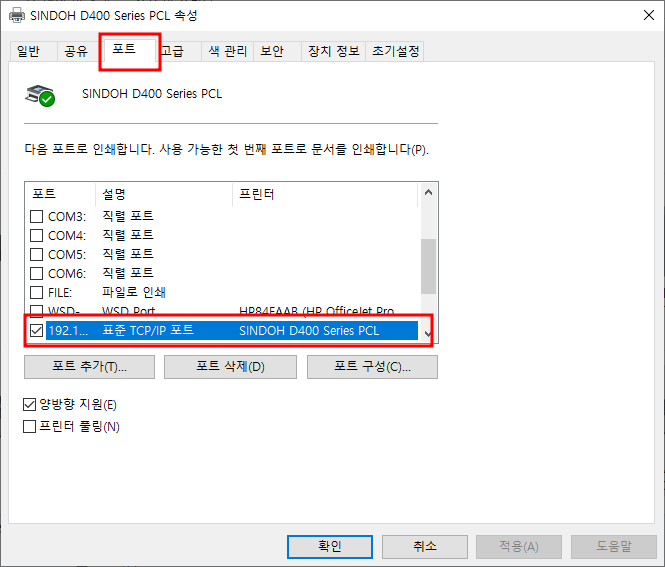Open 포트 구성(C)... dialog
Viewport: 665px width, 567px height.
372,367
